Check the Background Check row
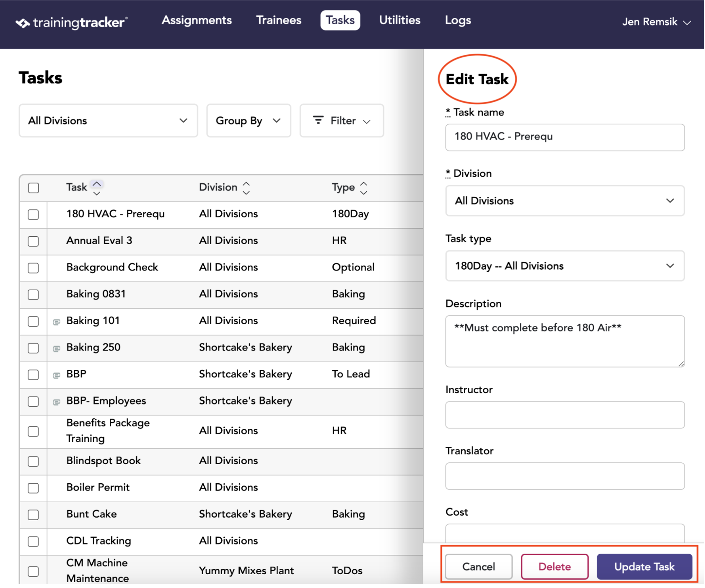Viewport: 705px width, 588px height. click(x=33, y=268)
